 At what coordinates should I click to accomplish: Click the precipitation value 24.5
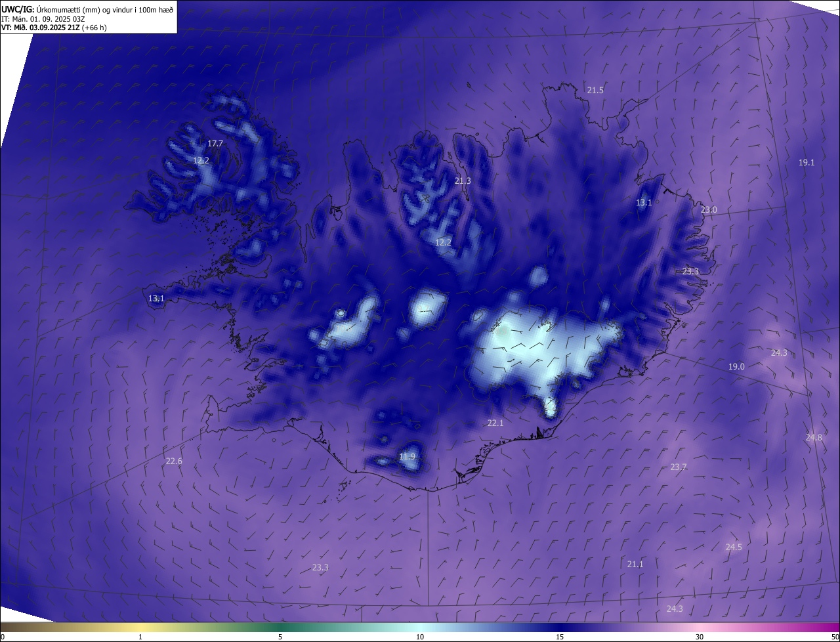(734, 547)
